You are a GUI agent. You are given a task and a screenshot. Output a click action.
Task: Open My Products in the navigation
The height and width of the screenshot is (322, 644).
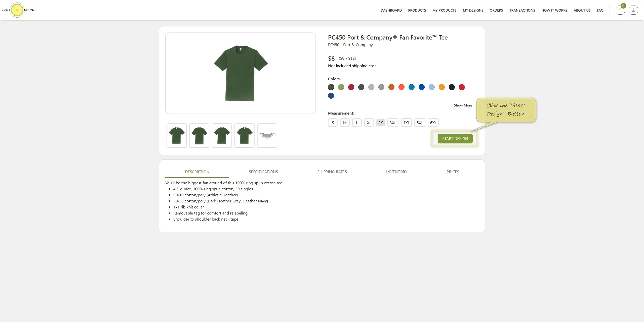pyautogui.click(x=444, y=10)
